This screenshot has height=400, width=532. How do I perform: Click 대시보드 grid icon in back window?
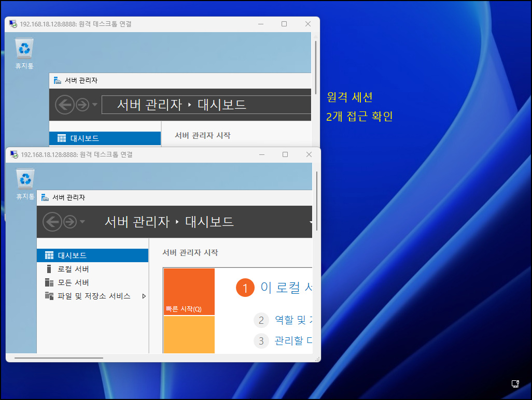click(62, 138)
